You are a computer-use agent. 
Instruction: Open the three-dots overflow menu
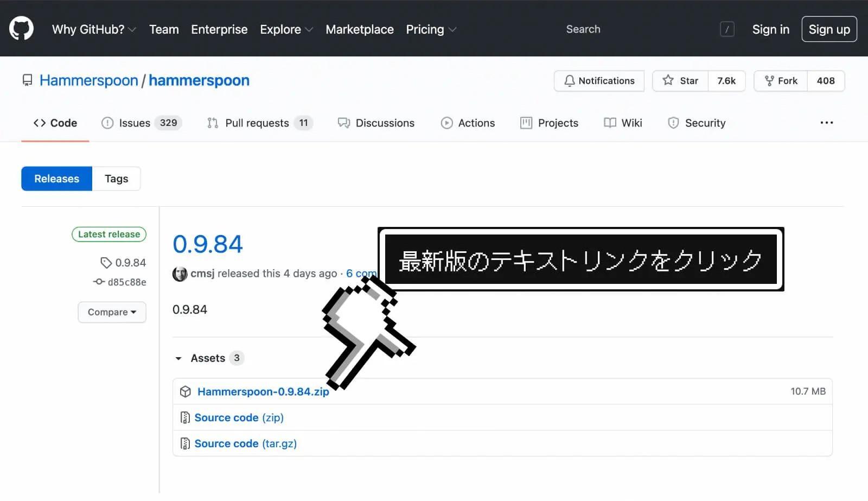click(x=827, y=123)
